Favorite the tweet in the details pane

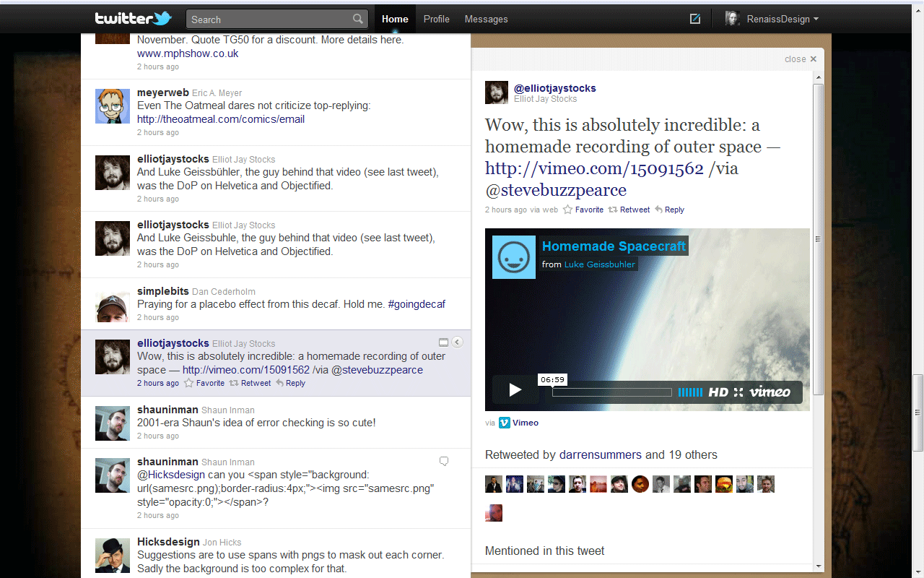583,210
